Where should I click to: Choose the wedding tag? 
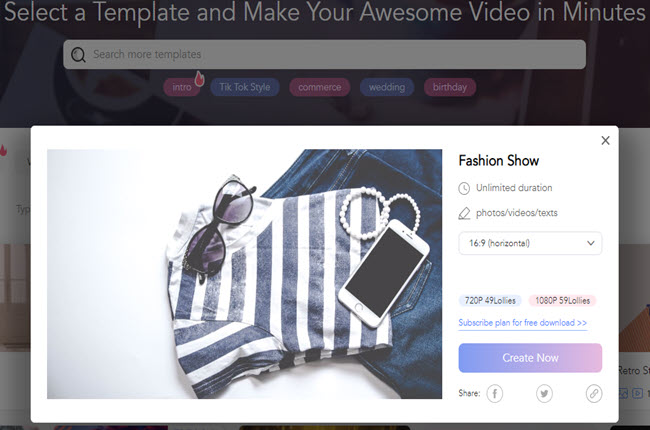(x=387, y=87)
